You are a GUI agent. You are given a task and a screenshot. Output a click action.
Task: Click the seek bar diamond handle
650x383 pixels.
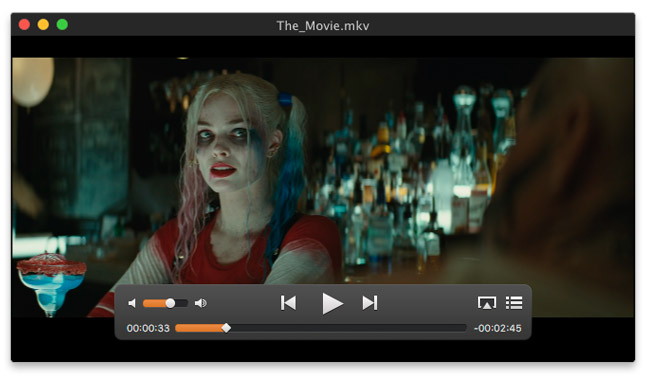[226, 328]
